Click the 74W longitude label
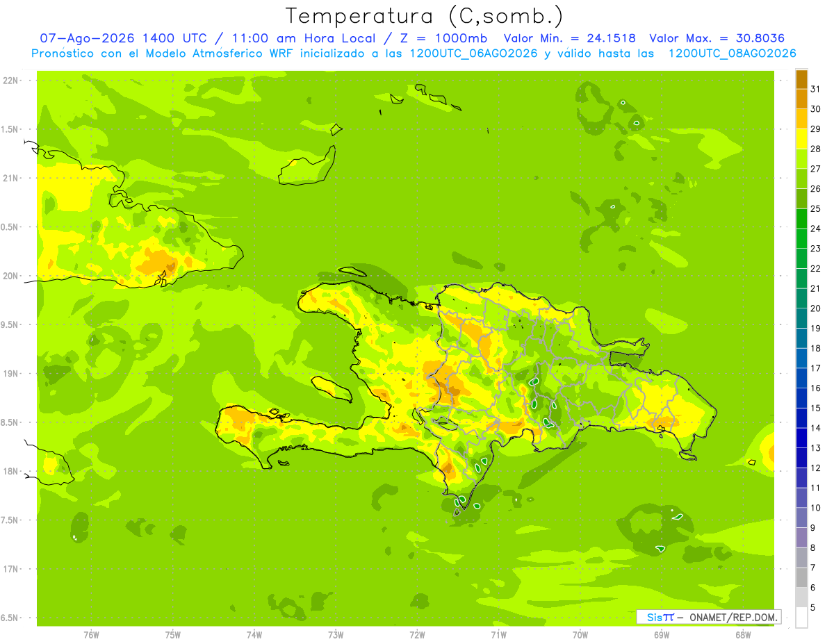This screenshot has width=834, height=644. (x=254, y=635)
